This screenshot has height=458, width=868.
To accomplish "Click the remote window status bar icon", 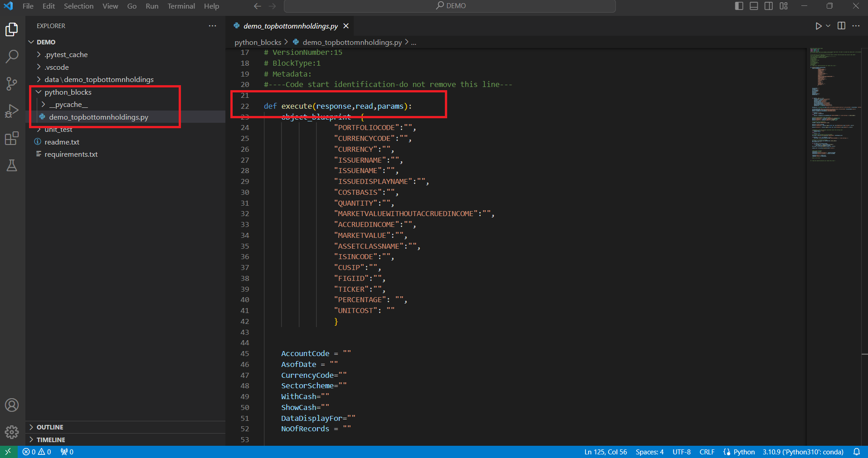I will pos(8,452).
